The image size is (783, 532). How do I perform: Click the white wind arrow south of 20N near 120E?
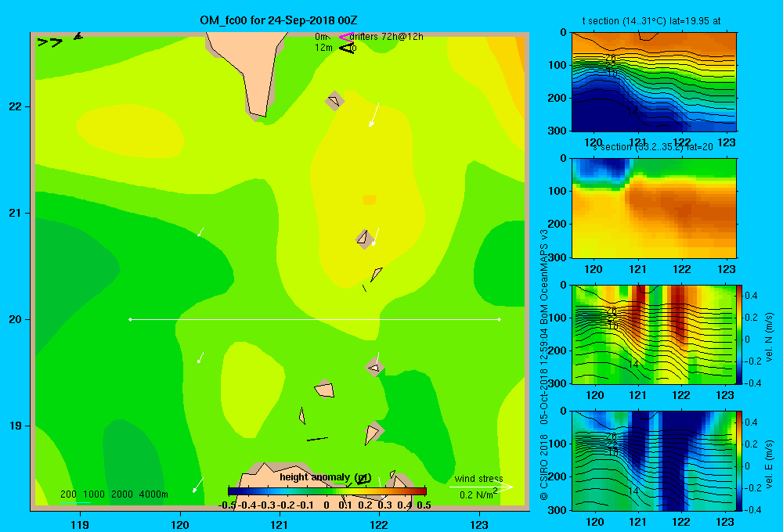pos(200,358)
